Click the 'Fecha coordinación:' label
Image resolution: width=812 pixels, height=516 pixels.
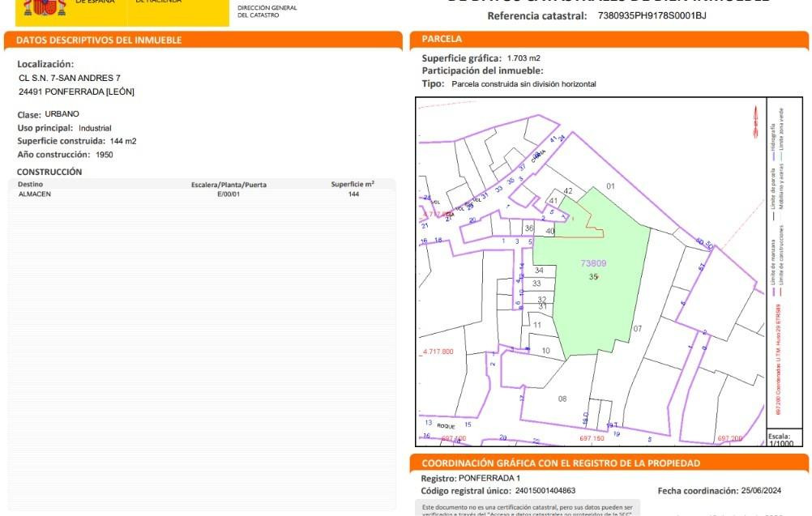(698, 491)
